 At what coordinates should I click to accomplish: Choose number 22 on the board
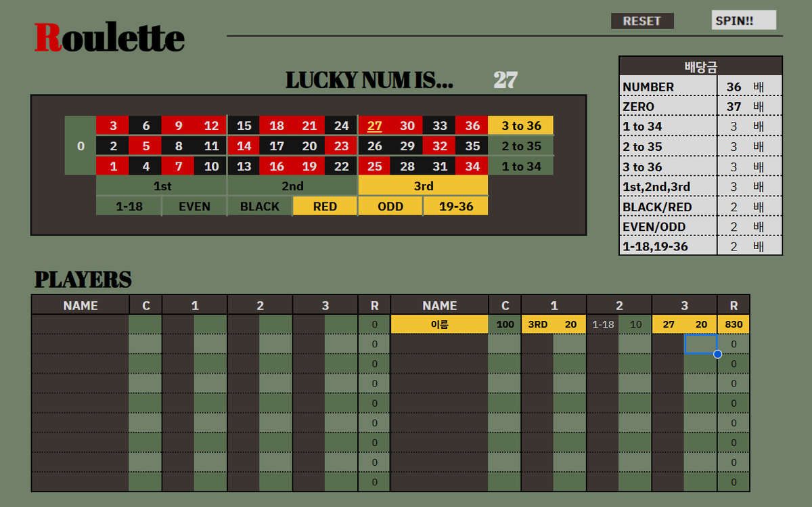click(342, 166)
